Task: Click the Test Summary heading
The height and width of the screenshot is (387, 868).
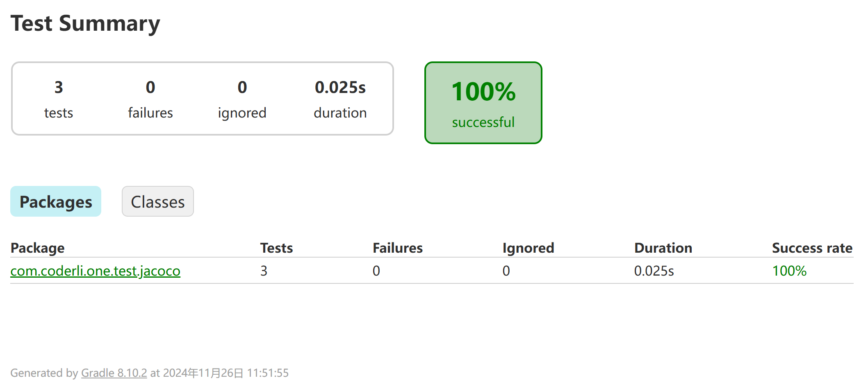Action: pyautogui.click(x=85, y=23)
